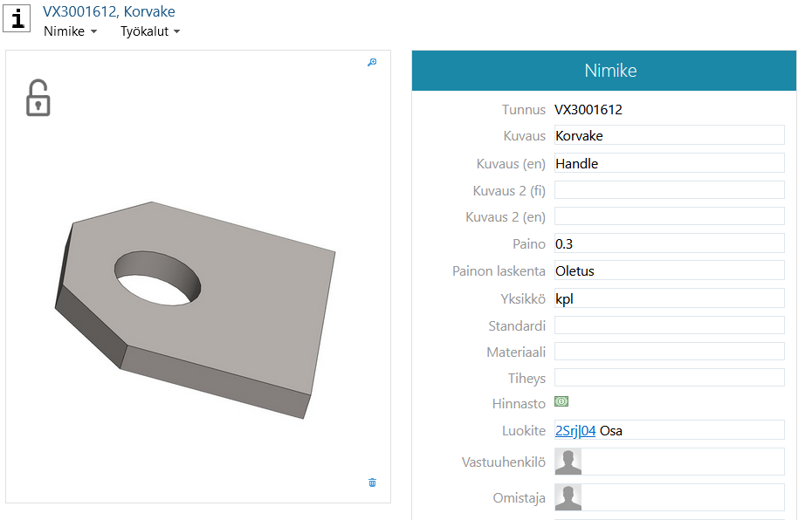Click the magnifier zoom icon above the model
This screenshot has width=812, height=520.
tap(372, 63)
